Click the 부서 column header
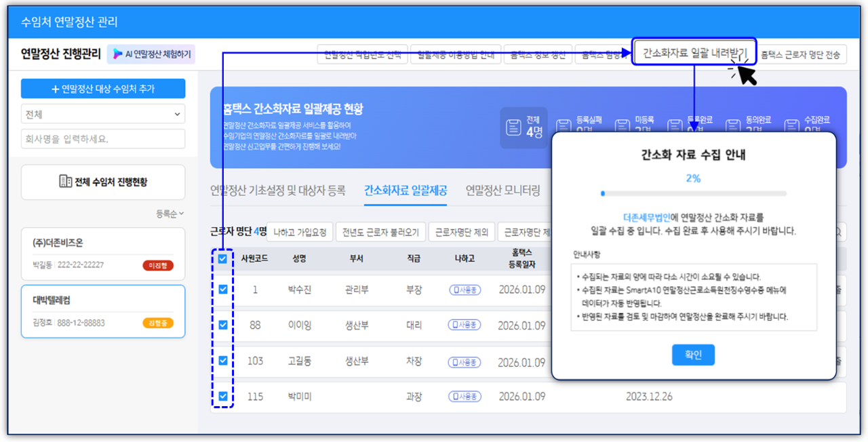868x442 pixels. tap(357, 258)
